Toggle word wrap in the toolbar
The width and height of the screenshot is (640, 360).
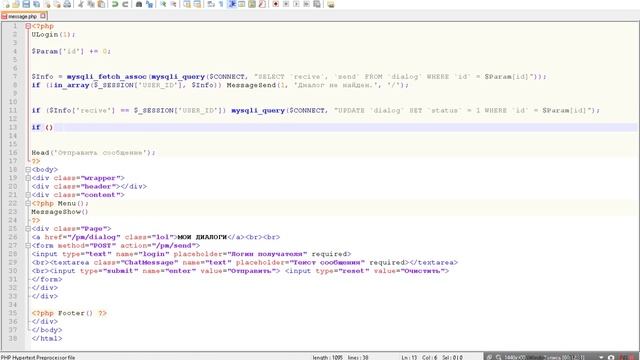click(x=211, y=4)
